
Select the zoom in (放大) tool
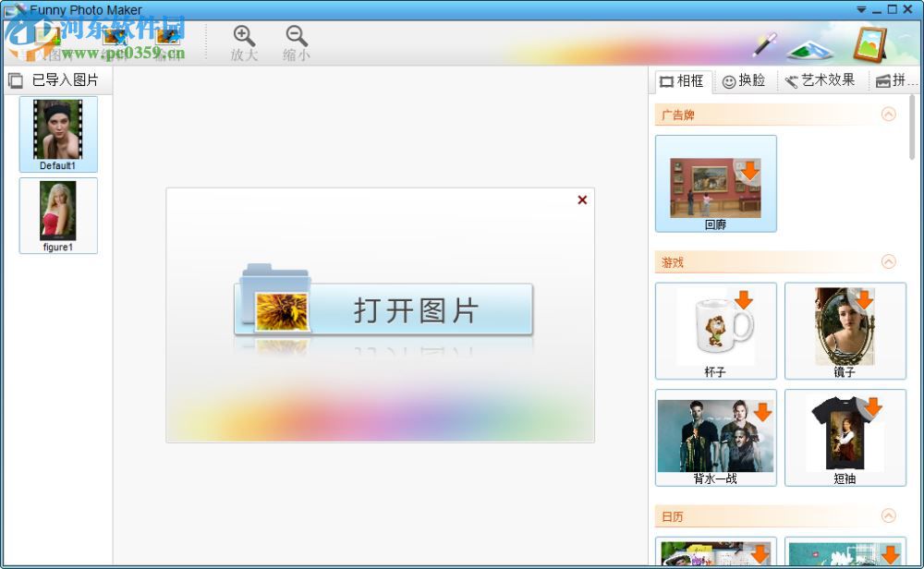pos(243,41)
